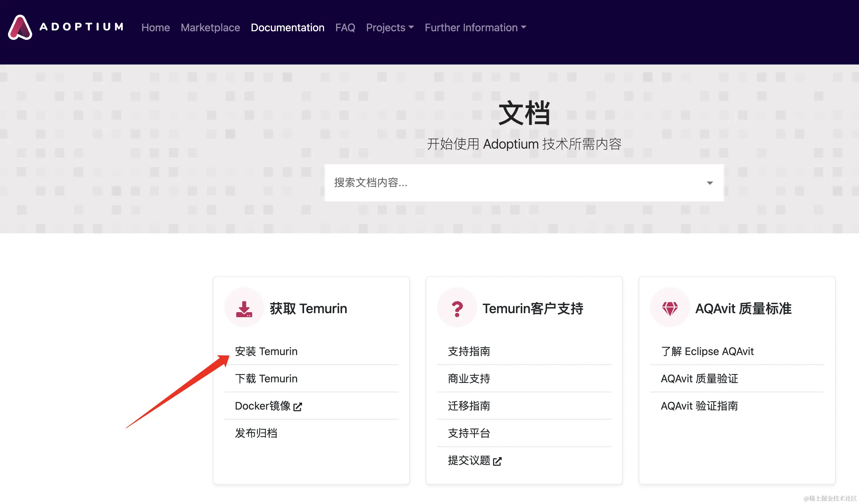Click the diamond icon for AQAvit 质量标准
The height and width of the screenshot is (504, 859).
click(x=670, y=309)
